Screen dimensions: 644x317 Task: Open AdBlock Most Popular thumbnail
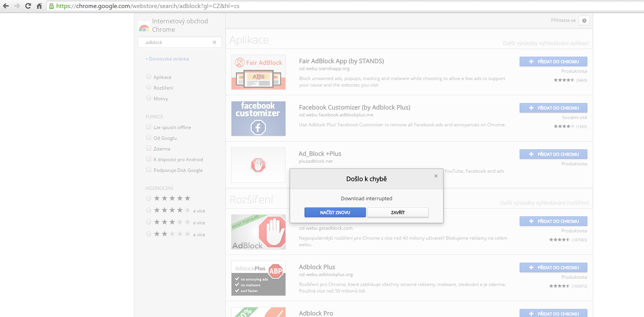(x=258, y=232)
